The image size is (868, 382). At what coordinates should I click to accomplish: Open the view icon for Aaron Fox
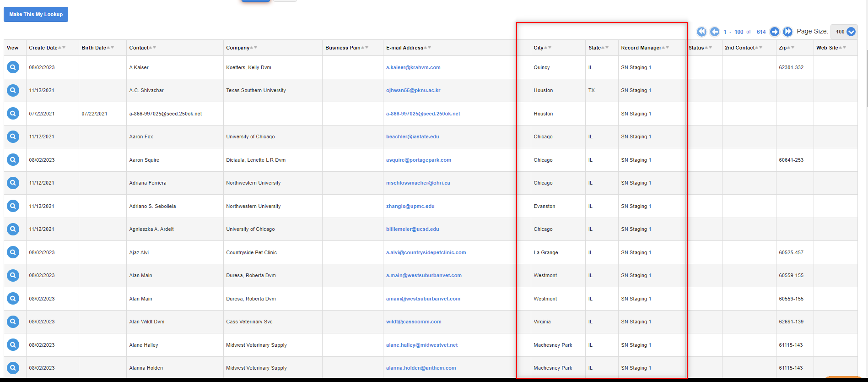point(13,136)
